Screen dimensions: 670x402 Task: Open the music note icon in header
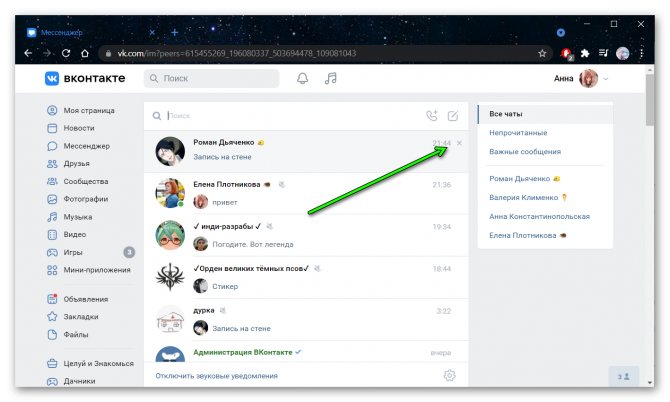click(330, 78)
